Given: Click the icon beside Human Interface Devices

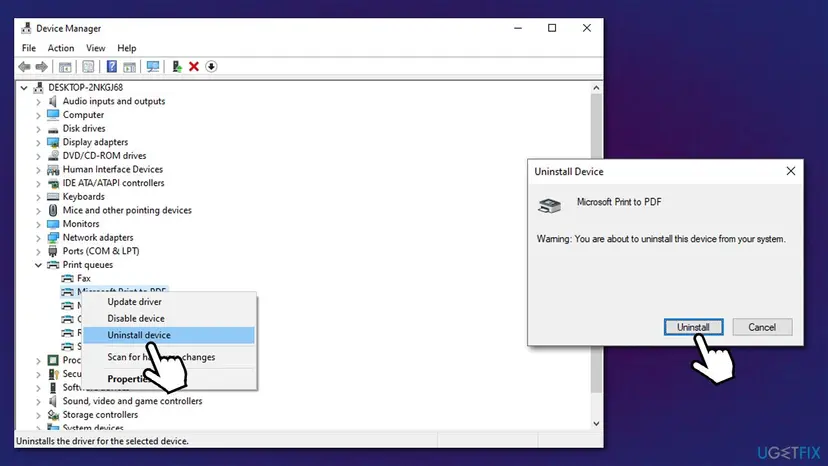Looking at the screenshot, I should pos(53,170).
